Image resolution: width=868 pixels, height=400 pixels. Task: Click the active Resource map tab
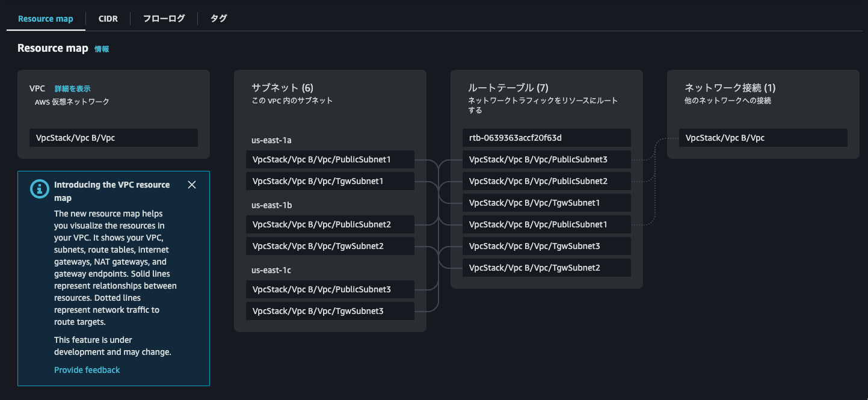click(45, 18)
